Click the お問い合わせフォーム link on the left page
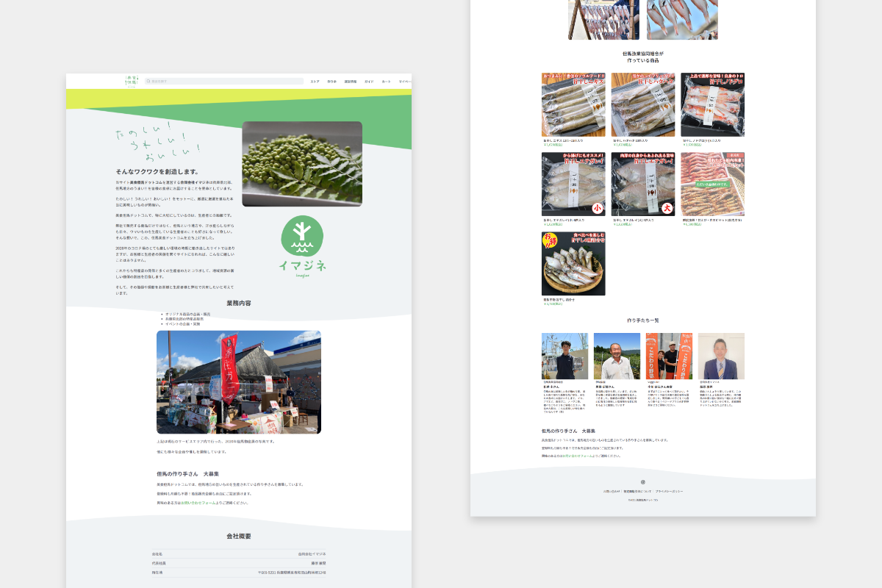The width and height of the screenshot is (882, 588). [x=198, y=503]
